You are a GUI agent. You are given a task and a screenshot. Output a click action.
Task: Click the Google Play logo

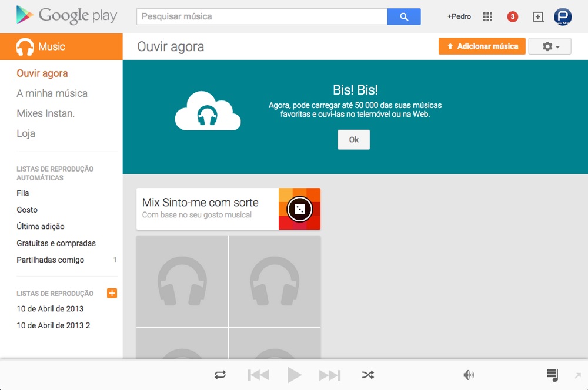(x=67, y=15)
